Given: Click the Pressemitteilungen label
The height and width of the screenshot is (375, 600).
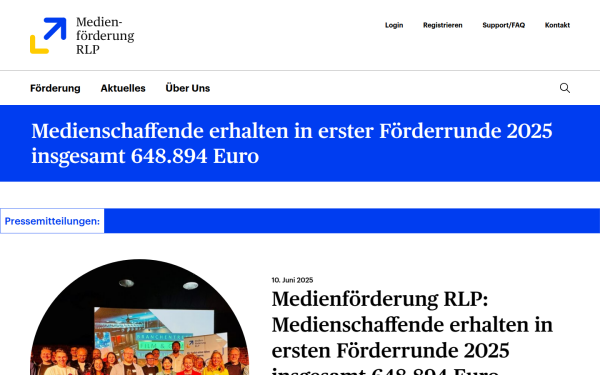Looking at the screenshot, I should pos(52,221).
